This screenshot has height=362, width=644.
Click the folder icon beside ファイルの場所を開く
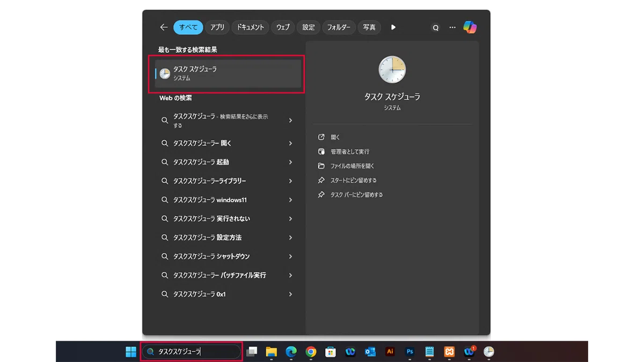[x=321, y=166]
